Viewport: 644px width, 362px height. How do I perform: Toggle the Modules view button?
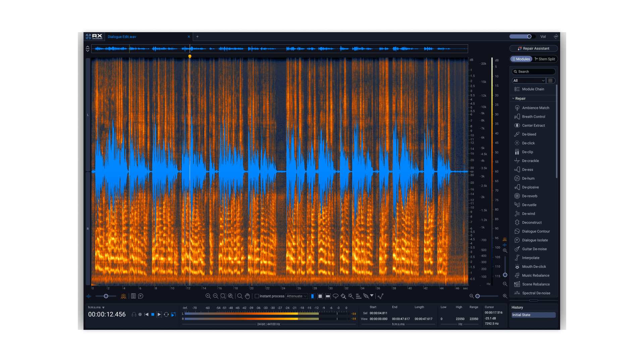[x=521, y=59]
